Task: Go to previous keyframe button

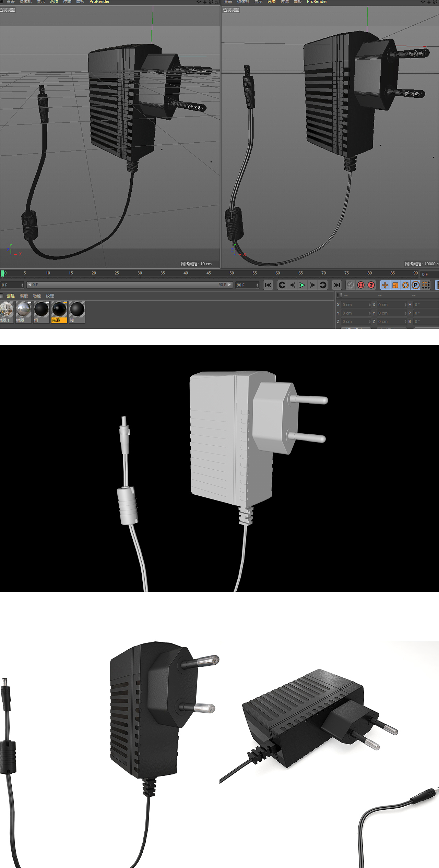Action: [282, 285]
